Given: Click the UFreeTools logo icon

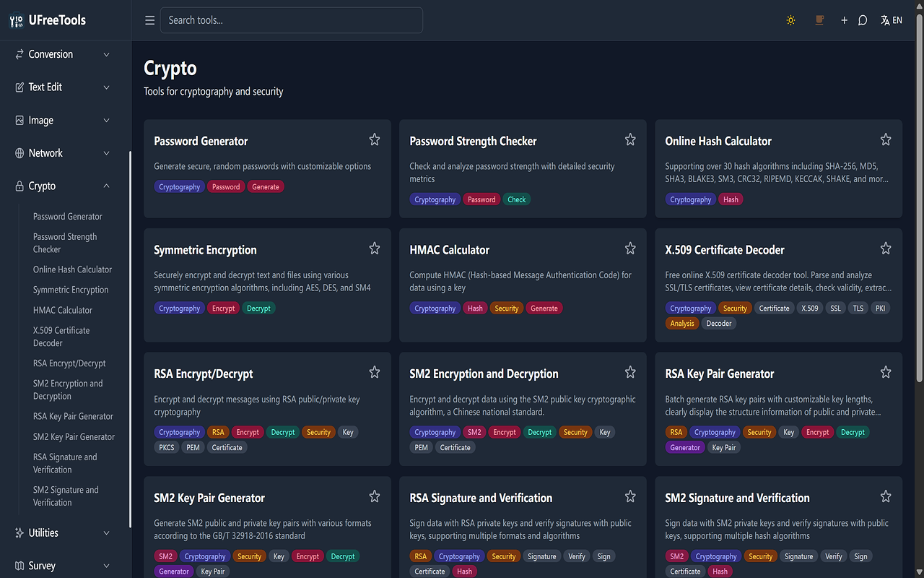Looking at the screenshot, I should pos(17,21).
